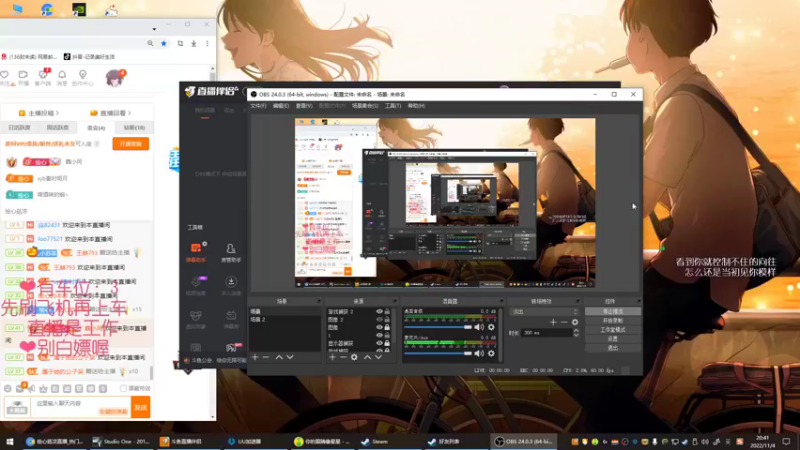Move selected scene up in OBS
The width and height of the screenshot is (800, 450).
coord(279,357)
